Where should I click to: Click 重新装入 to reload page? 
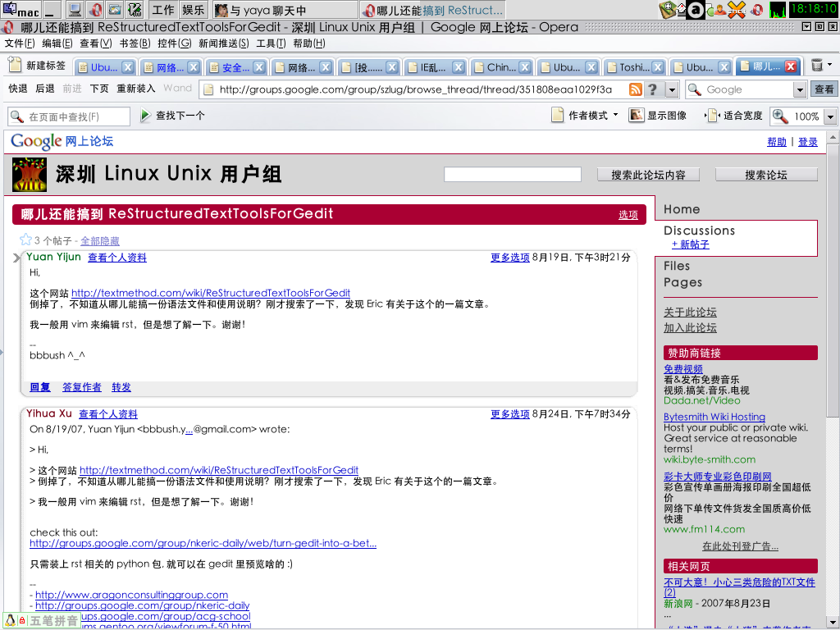point(136,89)
